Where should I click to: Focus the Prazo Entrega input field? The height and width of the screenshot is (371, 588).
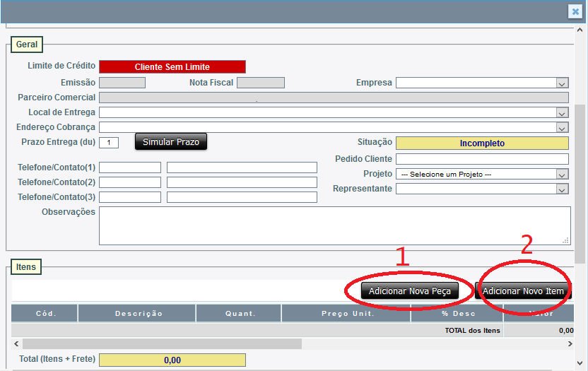click(x=109, y=143)
